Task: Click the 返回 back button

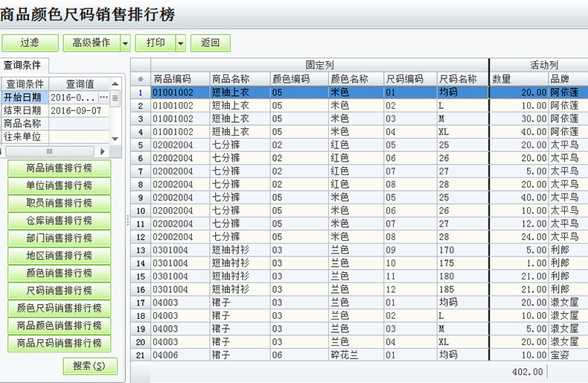Action: pos(211,43)
